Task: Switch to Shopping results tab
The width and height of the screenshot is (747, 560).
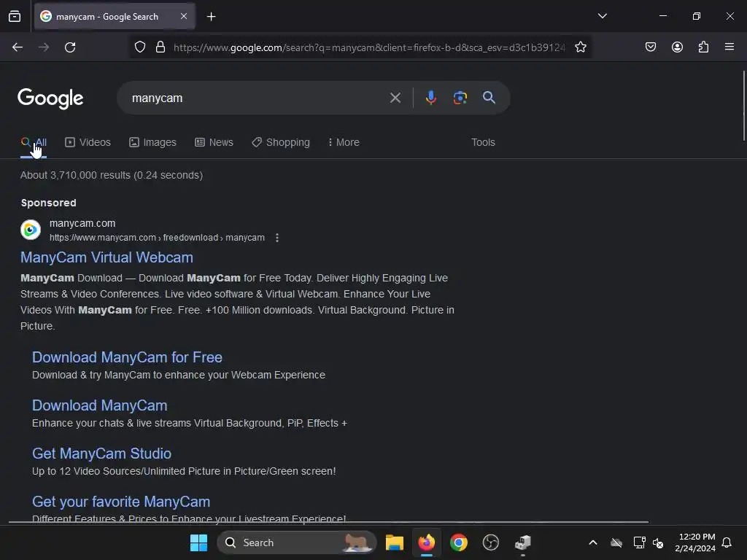Action: coord(281,142)
